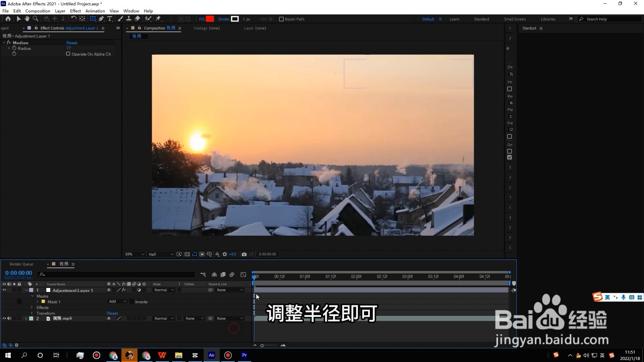Select the Rotation tool
The height and width of the screenshot is (362, 644).
[x=74, y=19]
